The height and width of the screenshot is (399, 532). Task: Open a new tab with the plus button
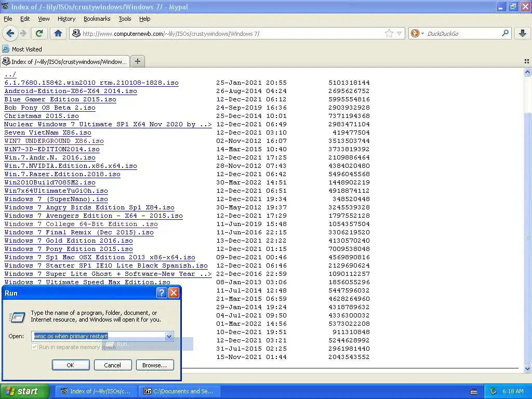[x=137, y=61]
